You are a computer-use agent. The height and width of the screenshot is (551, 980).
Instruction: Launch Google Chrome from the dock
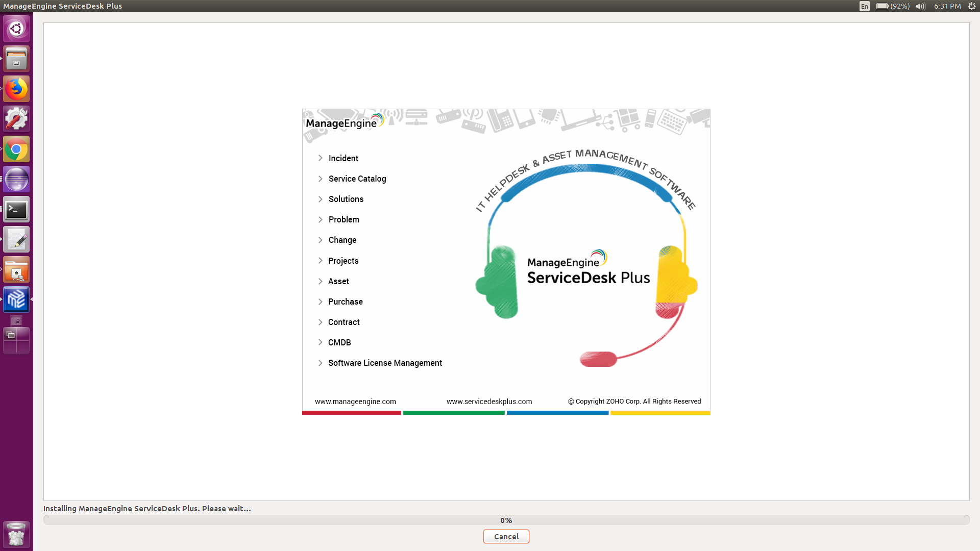click(16, 149)
